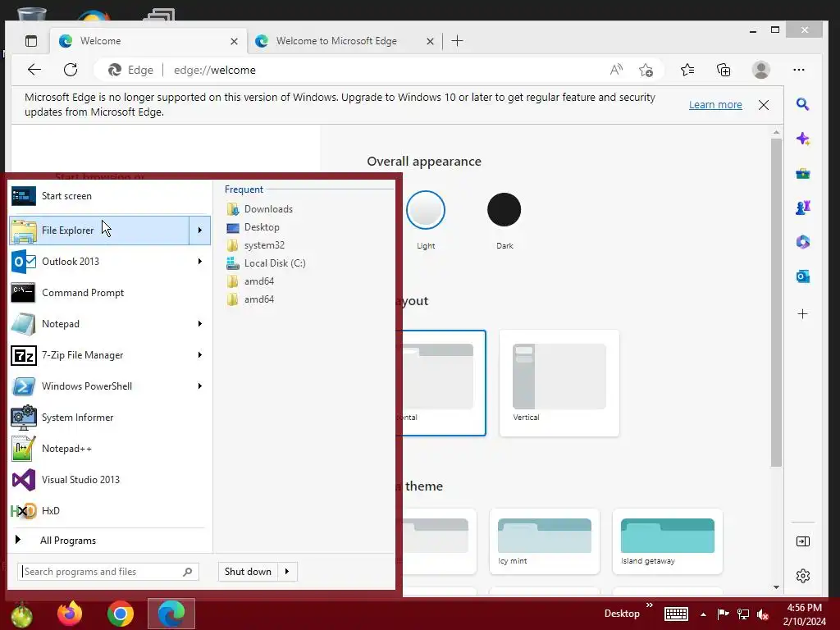Launch Command Prompt from start menu
This screenshot has height=630, width=840.
click(x=110, y=293)
